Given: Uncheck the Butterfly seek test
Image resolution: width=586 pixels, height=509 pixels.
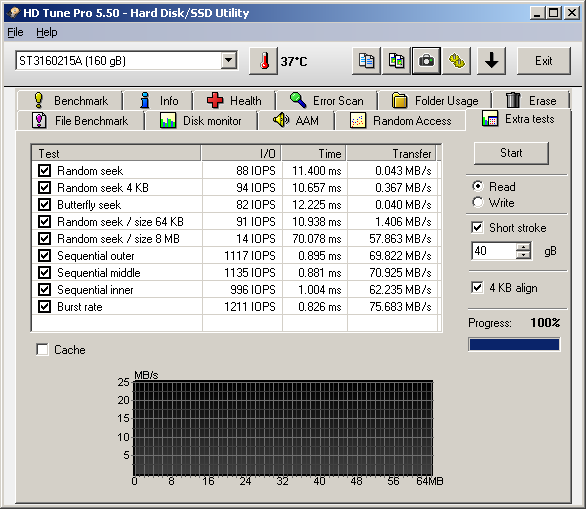Looking at the screenshot, I should [44, 204].
